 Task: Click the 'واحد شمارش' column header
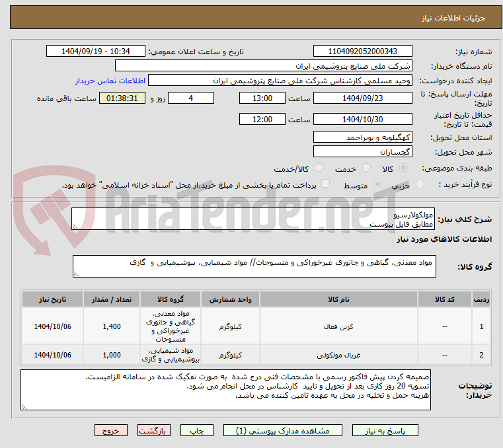point(230,299)
